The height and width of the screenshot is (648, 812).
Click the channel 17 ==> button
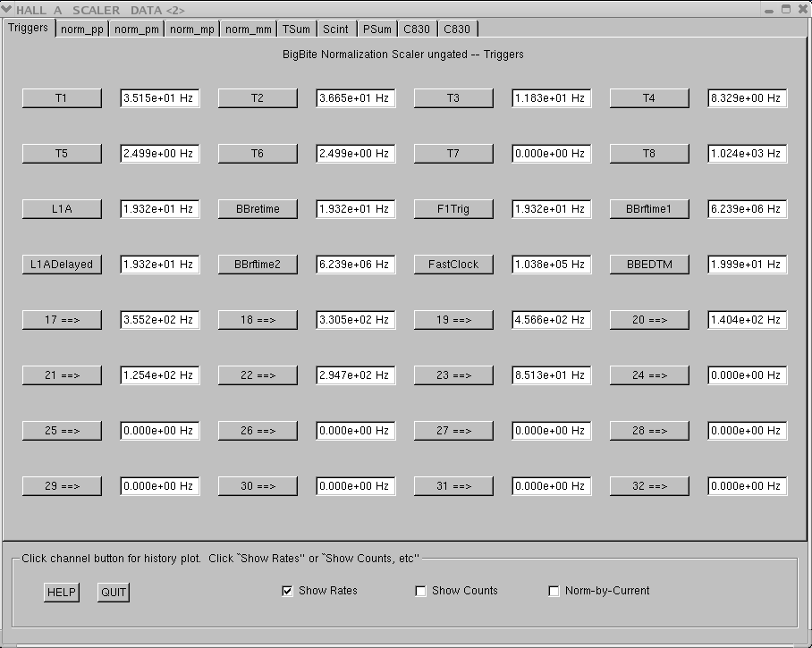pos(62,320)
